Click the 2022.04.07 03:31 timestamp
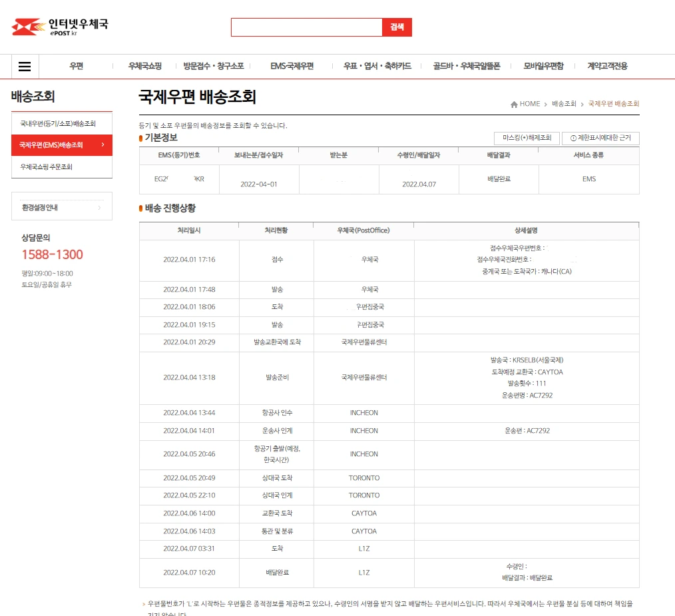 [189, 549]
